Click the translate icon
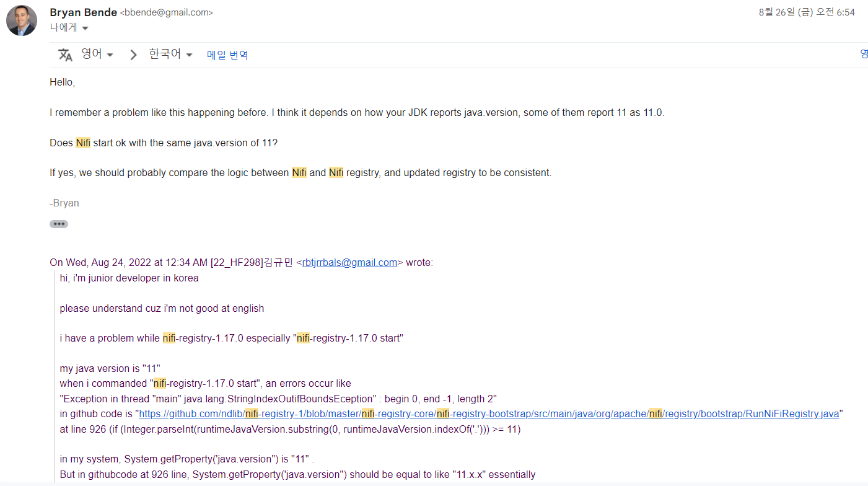Image resolution: width=868 pixels, height=486 pixels. tap(66, 55)
